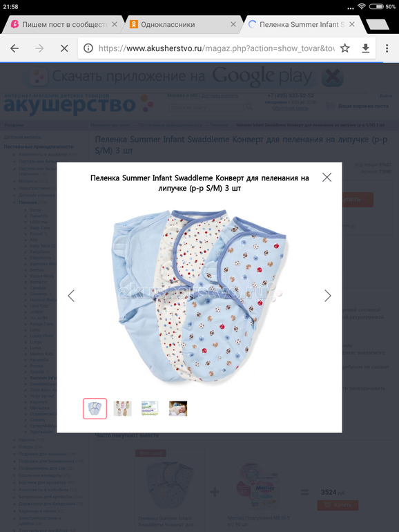Open new tab button
The width and height of the screenshot is (399, 532).
(x=378, y=24)
